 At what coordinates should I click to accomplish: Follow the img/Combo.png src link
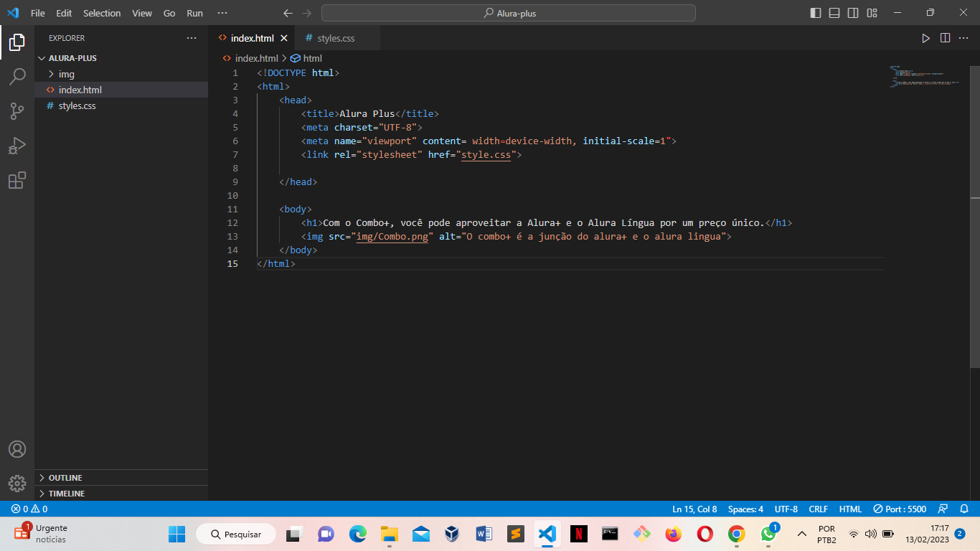[392, 236]
